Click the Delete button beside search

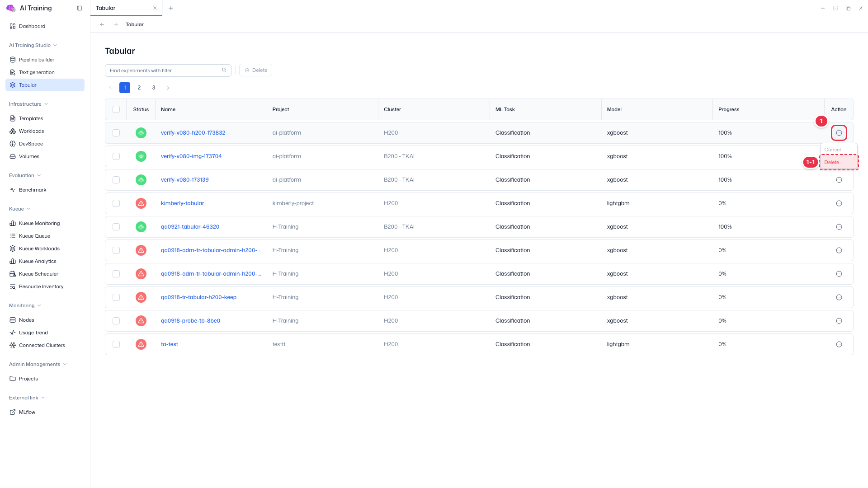pos(255,70)
